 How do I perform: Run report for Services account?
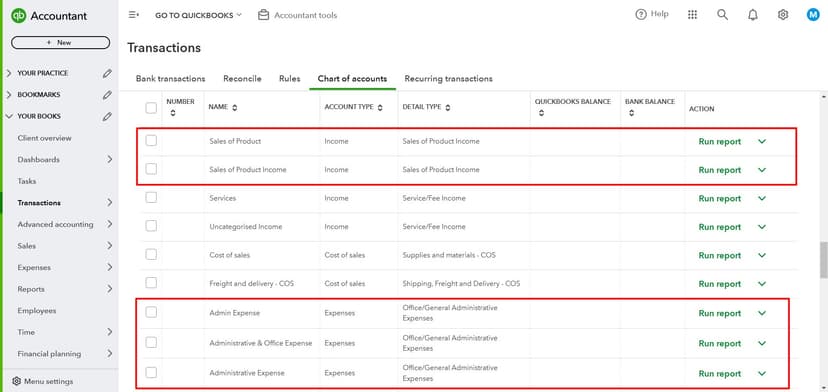[720, 199]
